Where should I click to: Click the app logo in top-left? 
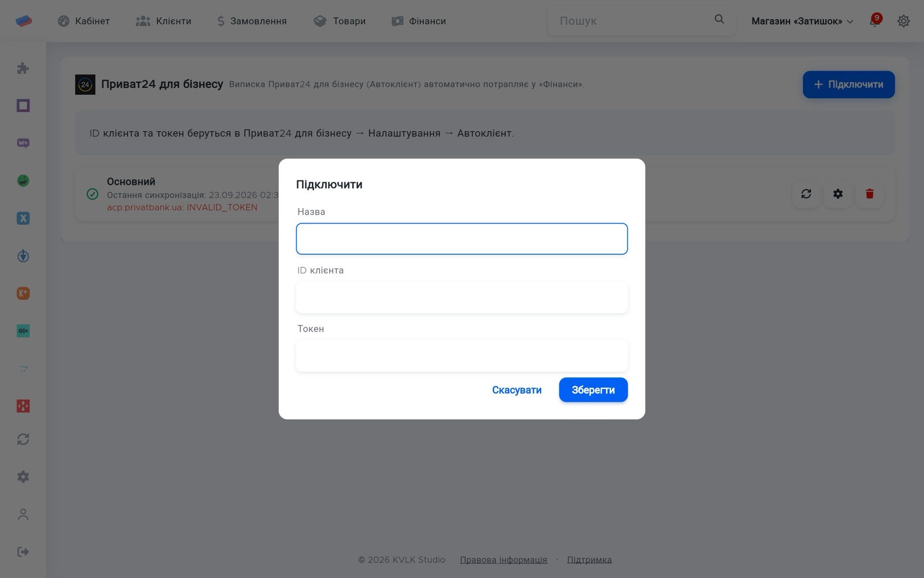24,21
